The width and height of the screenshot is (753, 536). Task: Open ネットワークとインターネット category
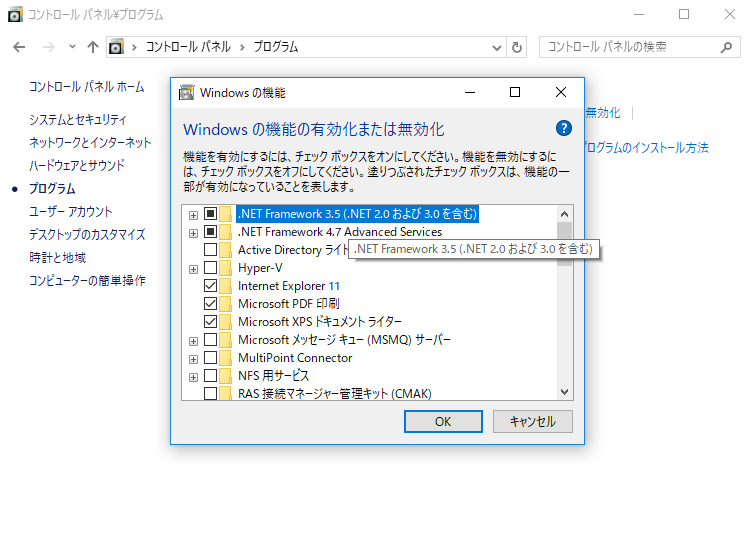pos(90,142)
